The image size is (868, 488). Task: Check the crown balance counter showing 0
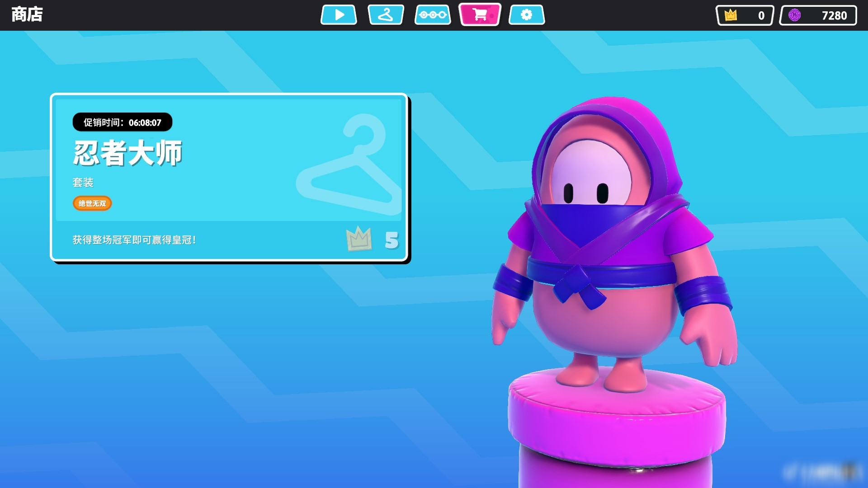pos(745,15)
